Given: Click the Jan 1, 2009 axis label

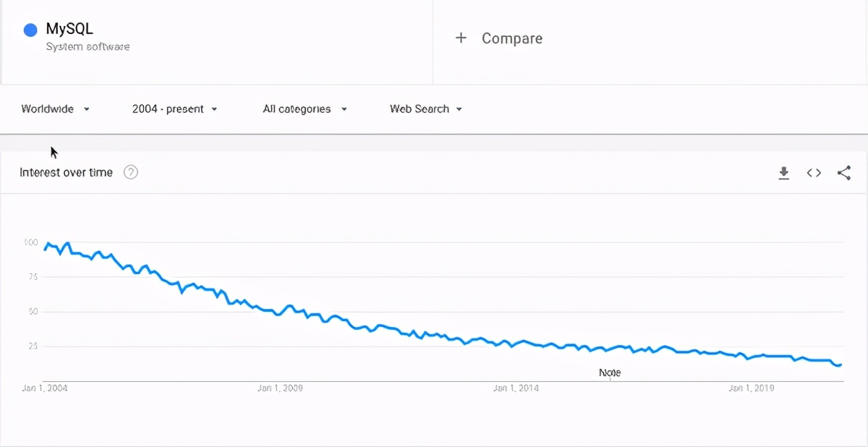Looking at the screenshot, I should 280,388.
